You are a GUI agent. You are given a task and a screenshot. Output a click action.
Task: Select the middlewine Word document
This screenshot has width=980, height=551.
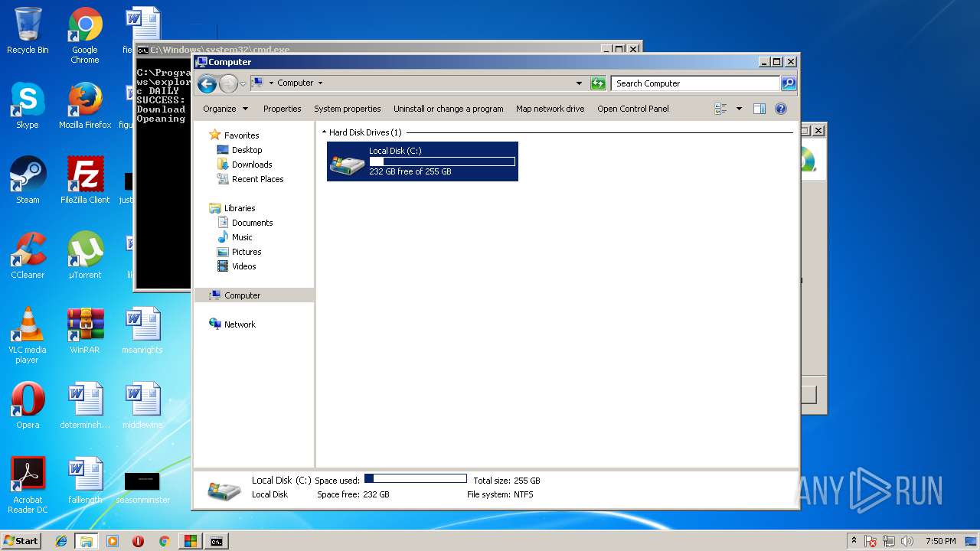[x=142, y=406]
